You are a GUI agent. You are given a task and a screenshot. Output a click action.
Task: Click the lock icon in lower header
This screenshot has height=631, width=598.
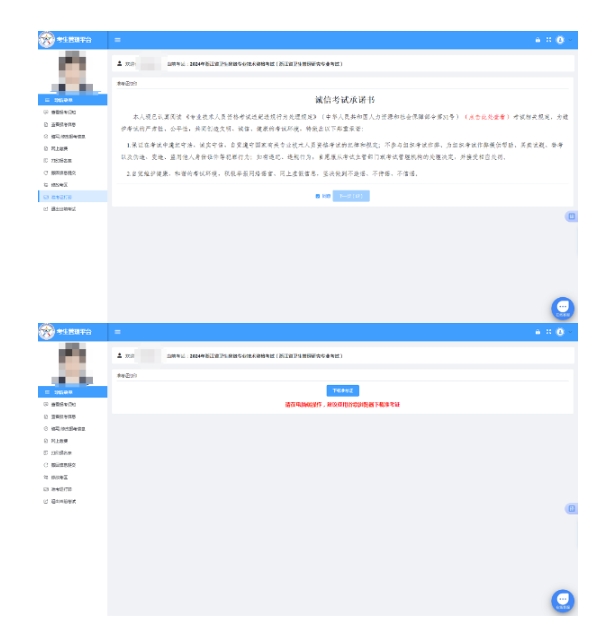click(537, 332)
